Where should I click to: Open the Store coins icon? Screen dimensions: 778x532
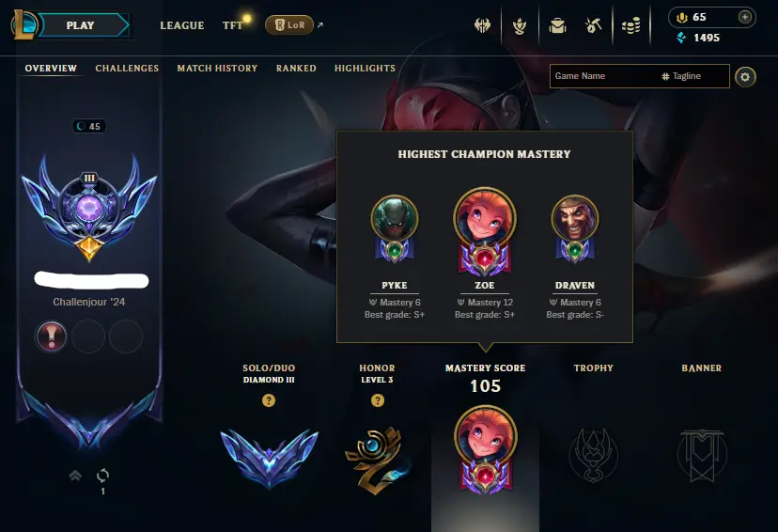click(x=631, y=25)
